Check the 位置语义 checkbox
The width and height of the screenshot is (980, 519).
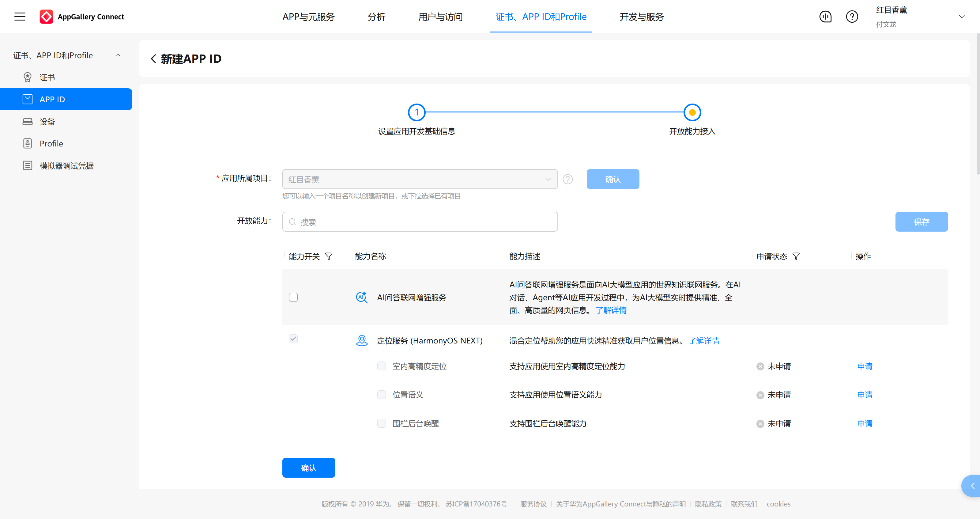(382, 395)
